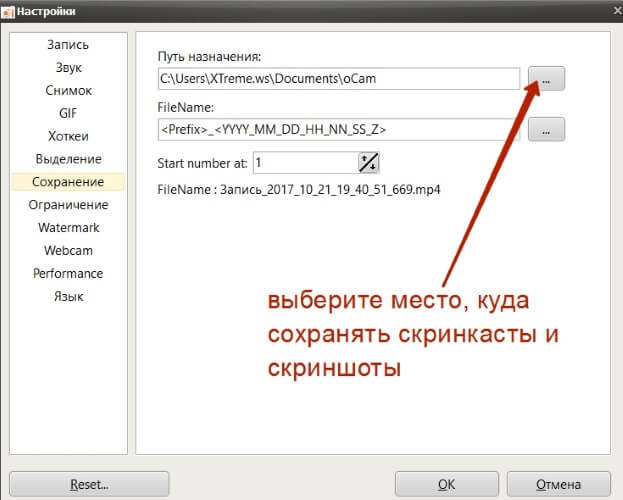Open the Звук settings section

coord(68,68)
